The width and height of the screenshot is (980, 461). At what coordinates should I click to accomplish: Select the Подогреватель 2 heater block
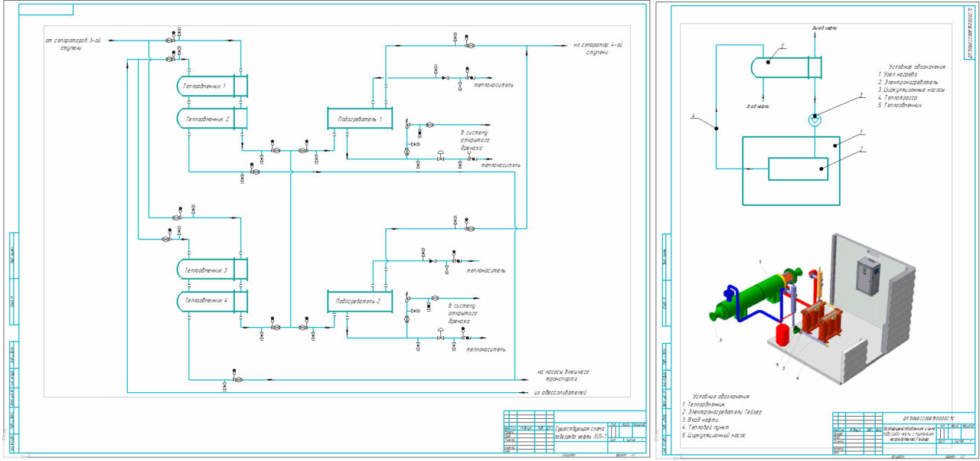click(x=360, y=302)
